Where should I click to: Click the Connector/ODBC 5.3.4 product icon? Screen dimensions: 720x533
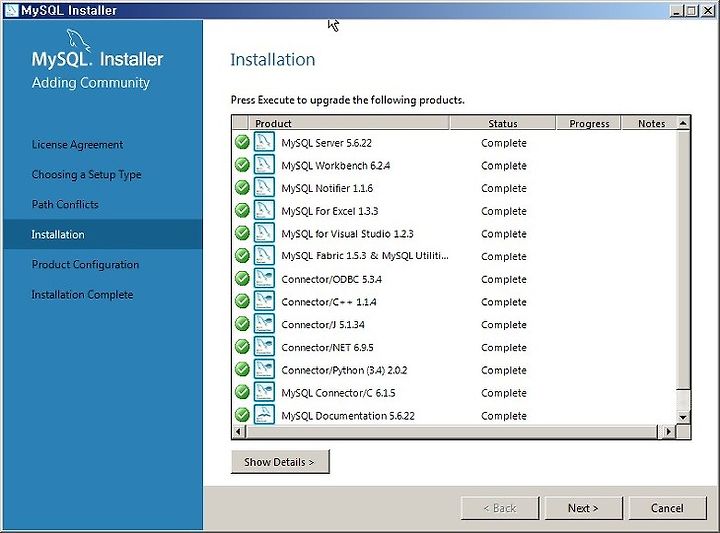[264, 278]
